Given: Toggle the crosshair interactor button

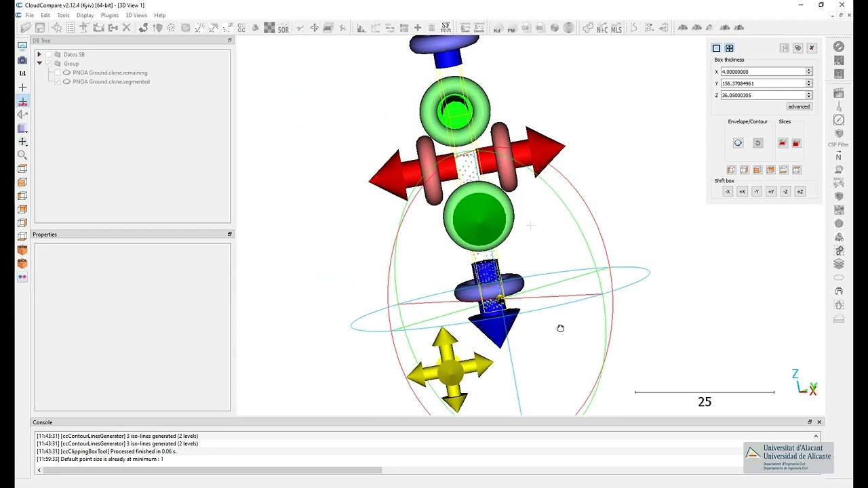Looking at the screenshot, I should [x=729, y=48].
